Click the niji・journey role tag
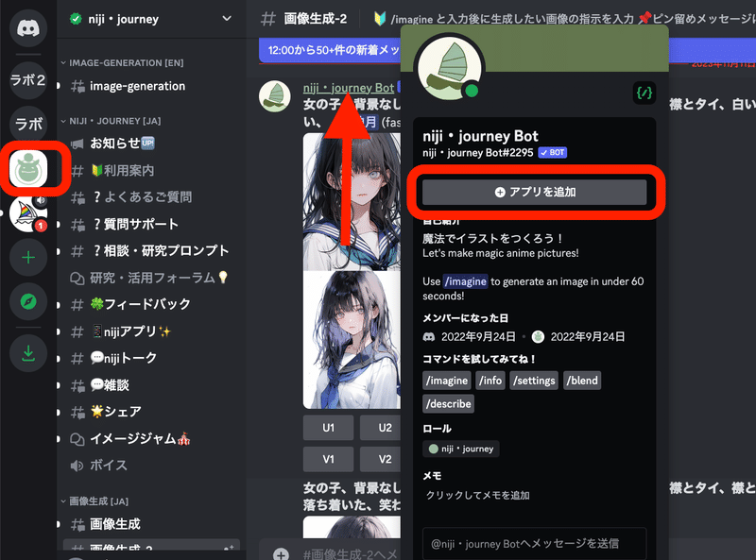Image resolution: width=756 pixels, height=560 pixels. (461, 449)
